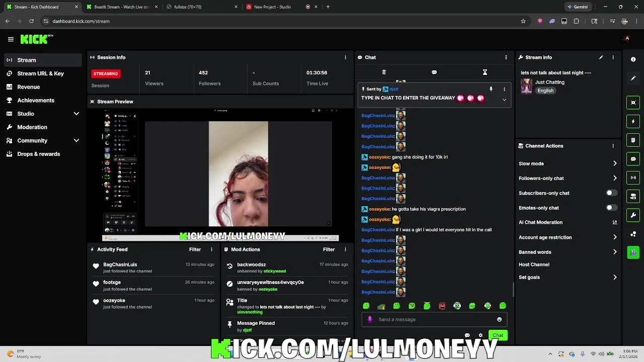The image size is (644, 362).
Task: Click stickyweed moderator name
Action: click(x=274, y=271)
